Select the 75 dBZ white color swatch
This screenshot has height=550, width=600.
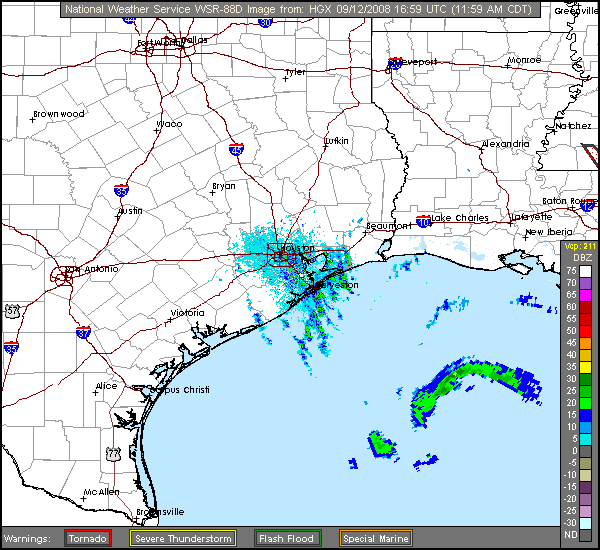point(585,271)
